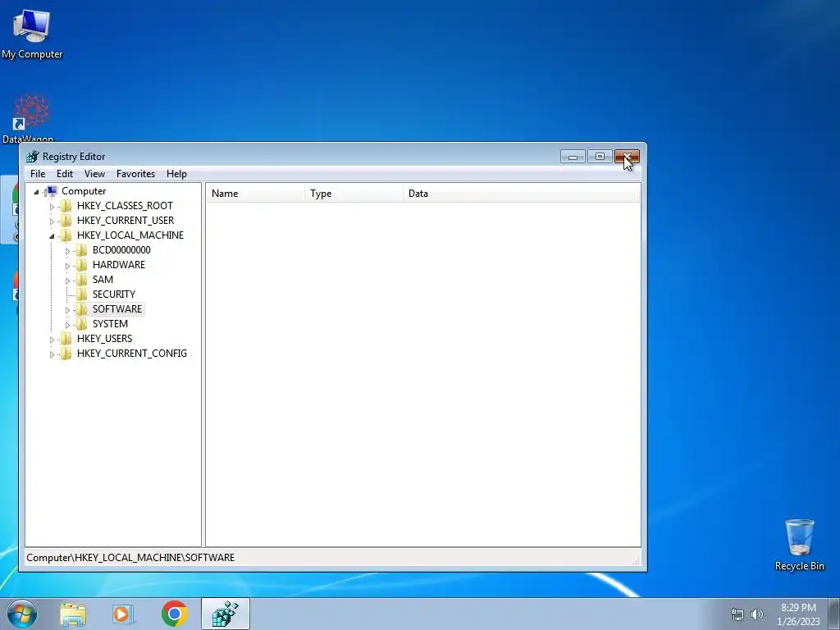Click the HKEY_CURRENT_CONFIG folder icon
Image resolution: width=840 pixels, height=630 pixels.
coord(66,353)
